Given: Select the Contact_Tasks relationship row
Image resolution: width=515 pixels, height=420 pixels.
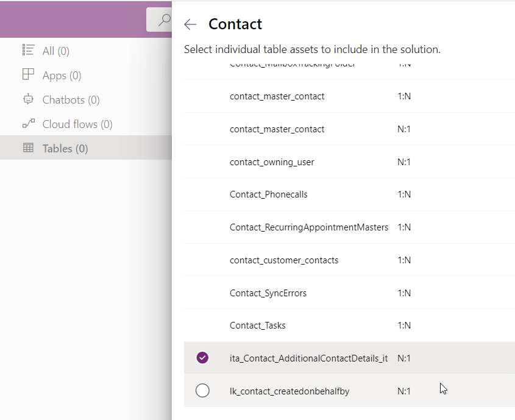Looking at the screenshot, I should [257, 326].
